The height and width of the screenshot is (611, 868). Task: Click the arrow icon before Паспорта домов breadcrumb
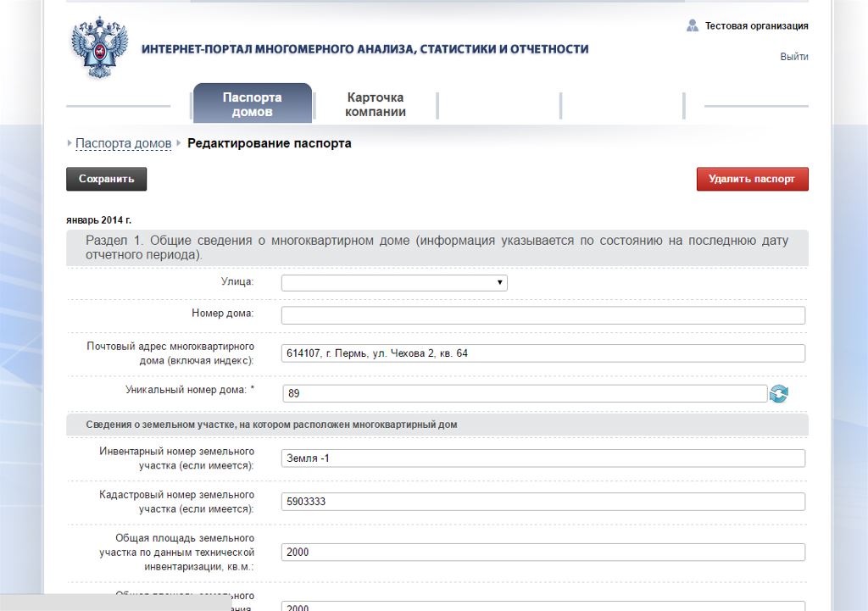(x=70, y=143)
